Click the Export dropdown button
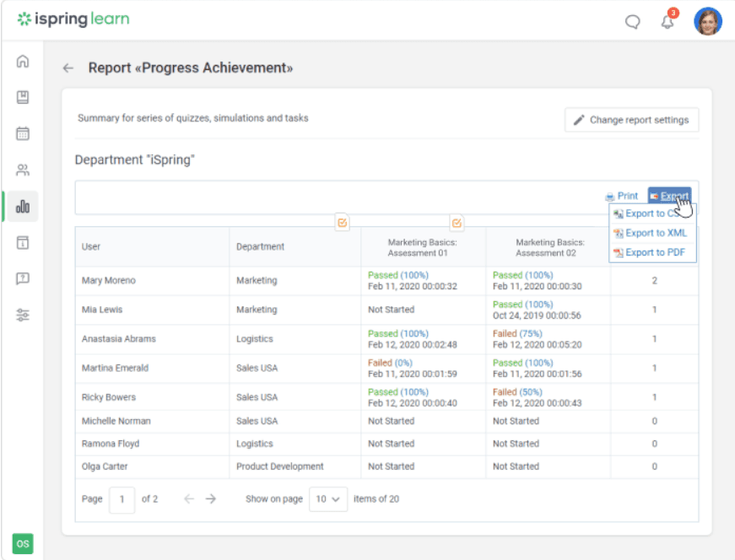The height and width of the screenshot is (560, 735). [669, 196]
